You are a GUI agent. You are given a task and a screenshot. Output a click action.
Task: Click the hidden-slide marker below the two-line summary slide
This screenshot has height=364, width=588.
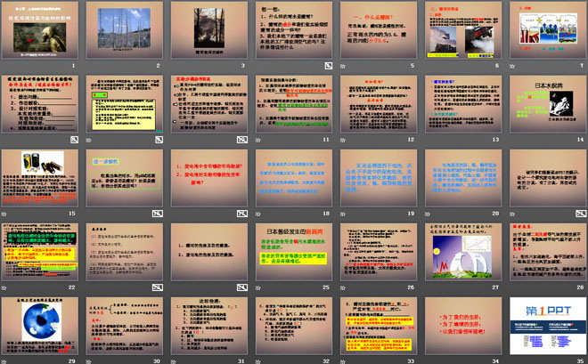[242, 287]
